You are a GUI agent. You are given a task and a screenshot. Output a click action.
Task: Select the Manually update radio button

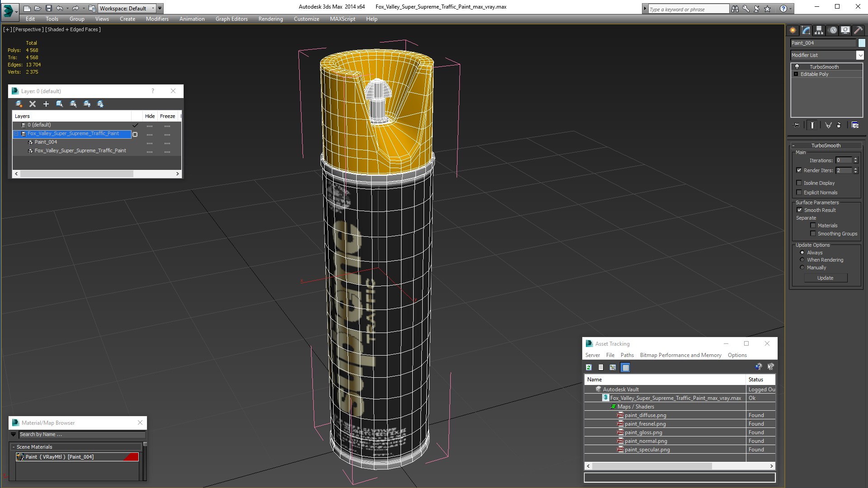pos(802,267)
